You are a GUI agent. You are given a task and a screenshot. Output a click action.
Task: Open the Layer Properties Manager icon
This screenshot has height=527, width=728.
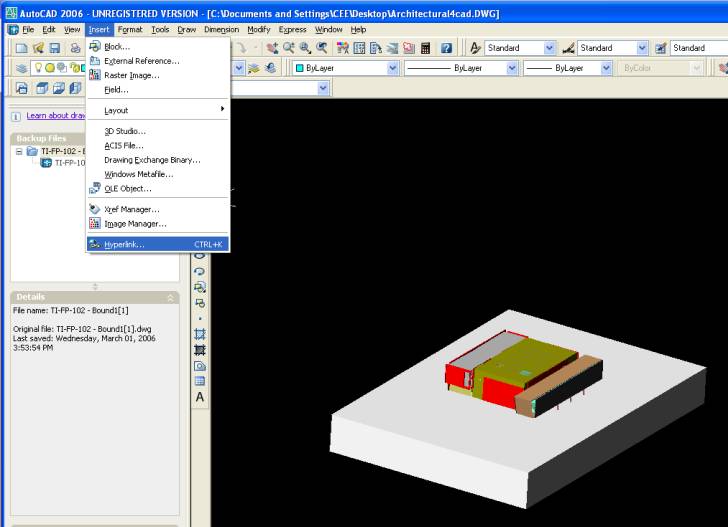click(x=21, y=68)
